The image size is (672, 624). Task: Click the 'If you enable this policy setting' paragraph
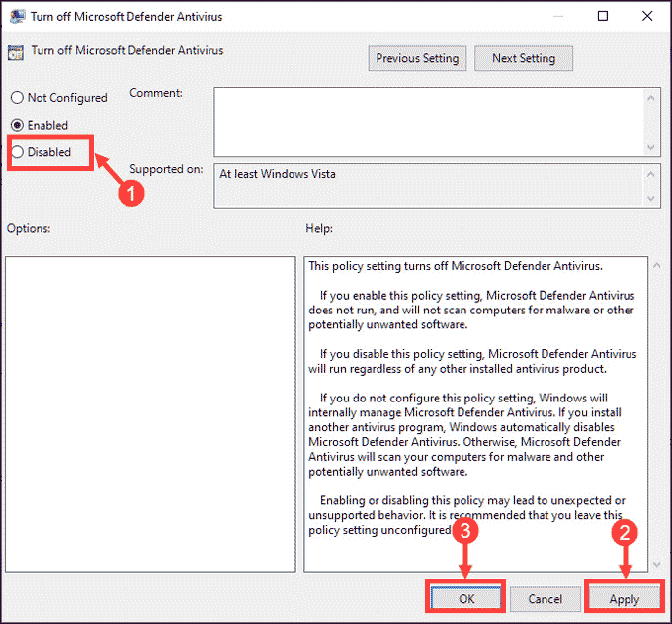[x=471, y=311]
